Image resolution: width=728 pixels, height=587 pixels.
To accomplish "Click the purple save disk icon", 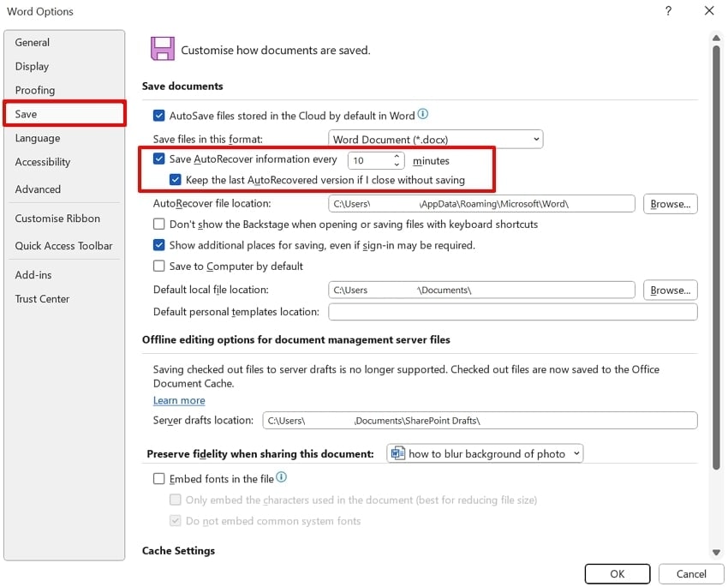I will coord(163,49).
